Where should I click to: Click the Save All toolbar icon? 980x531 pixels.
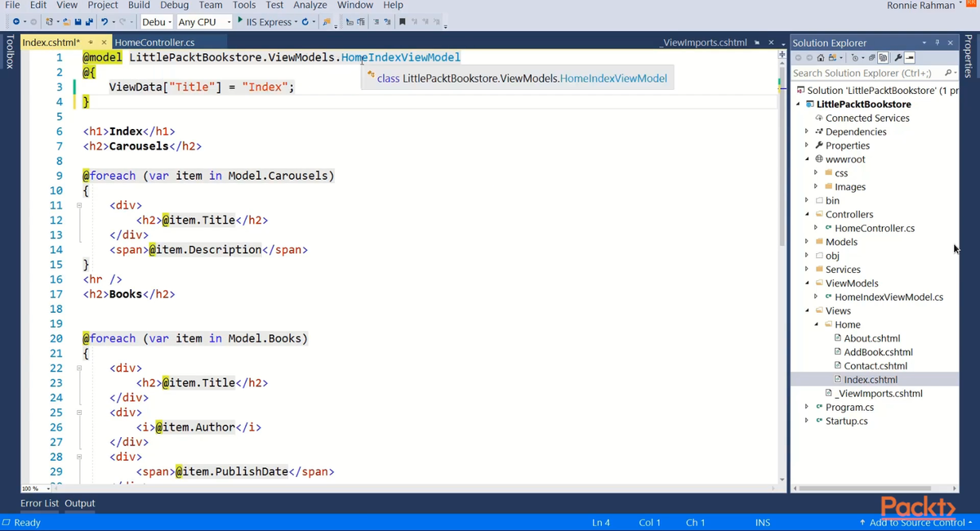coord(88,22)
